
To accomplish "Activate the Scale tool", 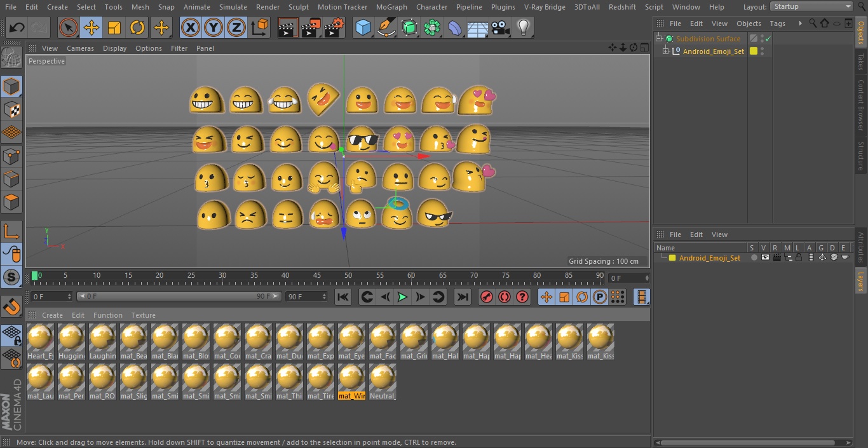I will [x=114, y=28].
